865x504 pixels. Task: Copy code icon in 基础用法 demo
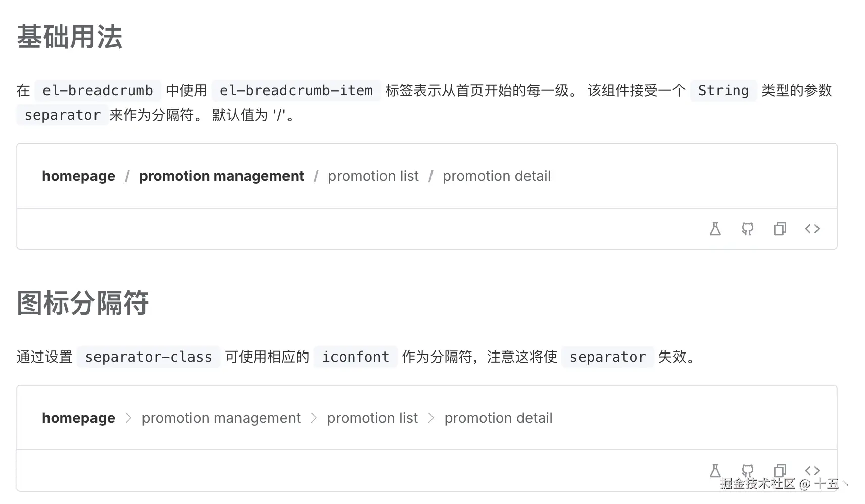[780, 229]
